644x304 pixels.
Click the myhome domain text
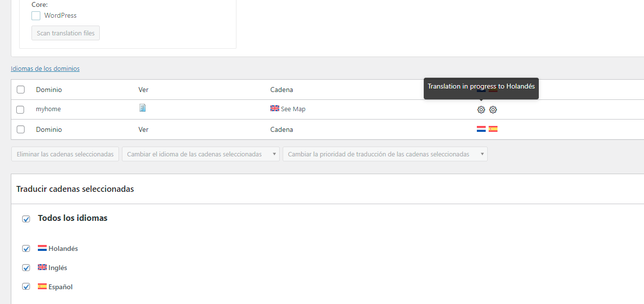click(48, 109)
